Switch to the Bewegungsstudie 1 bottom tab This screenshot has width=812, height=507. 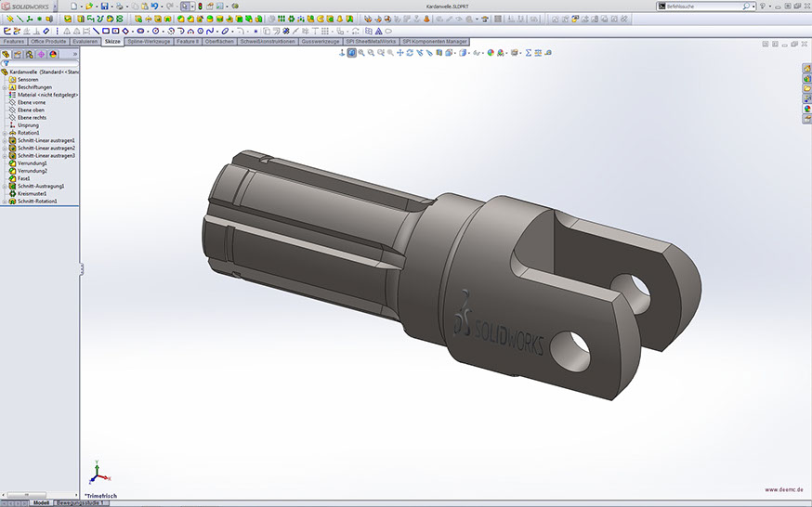pyautogui.click(x=82, y=502)
